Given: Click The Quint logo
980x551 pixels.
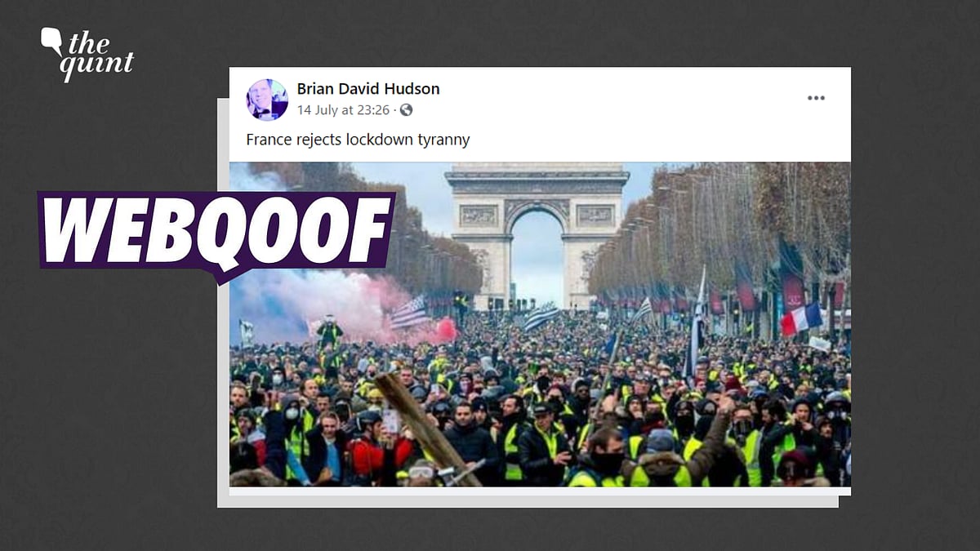Looking at the screenshot, I should (87, 54).
